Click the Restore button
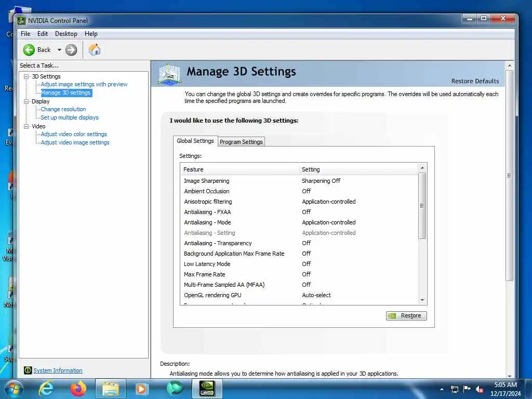 (406, 315)
